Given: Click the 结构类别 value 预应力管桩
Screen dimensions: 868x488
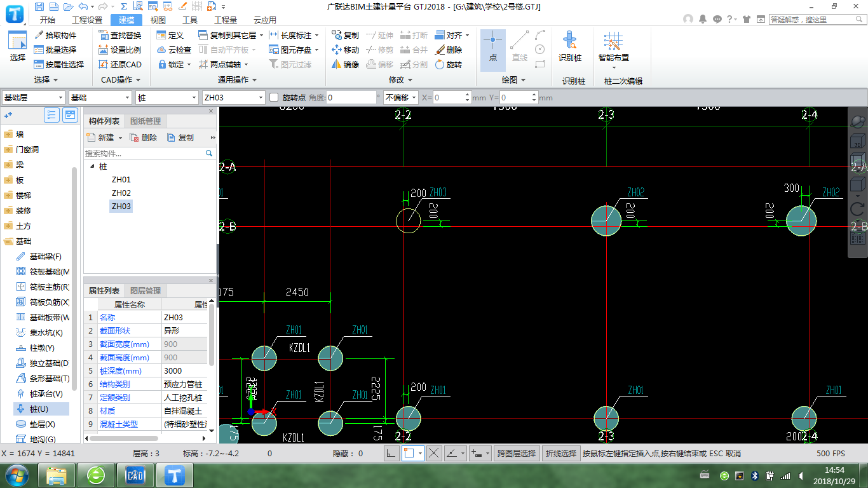Looking at the screenshot, I should pyautogui.click(x=184, y=384).
